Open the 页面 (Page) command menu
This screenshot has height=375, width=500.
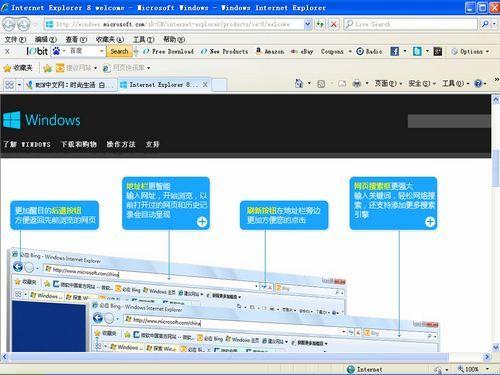tap(388, 83)
